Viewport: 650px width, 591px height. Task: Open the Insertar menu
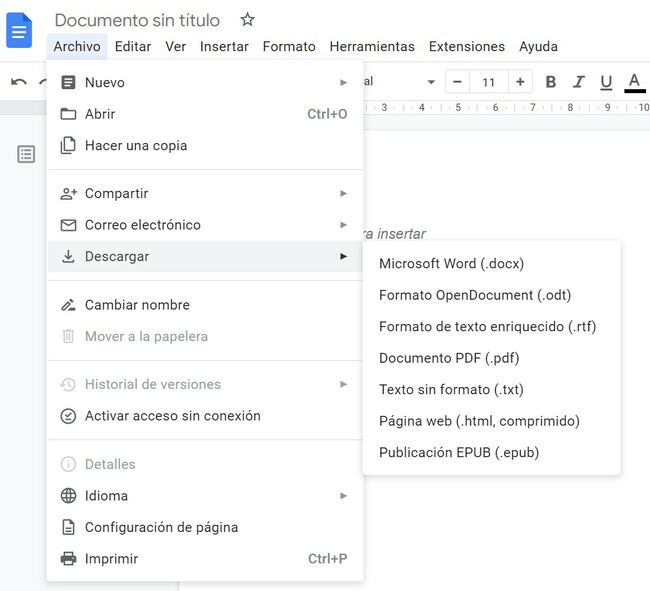coord(224,46)
